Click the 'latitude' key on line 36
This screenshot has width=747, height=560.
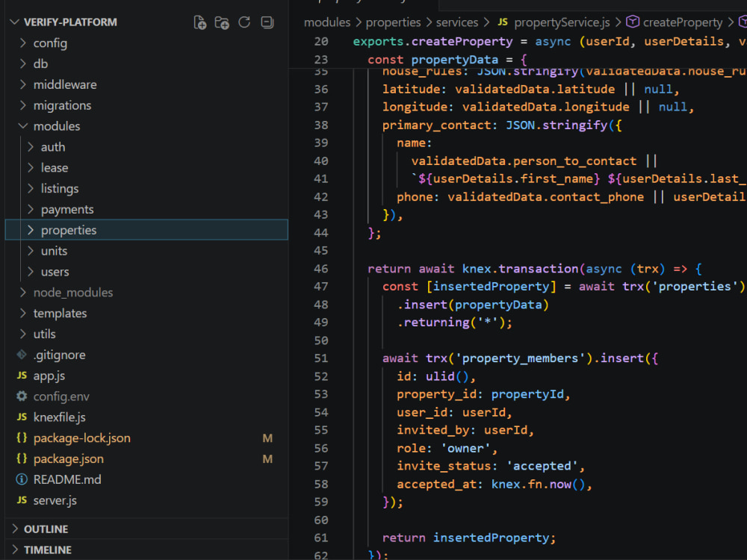(411, 89)
